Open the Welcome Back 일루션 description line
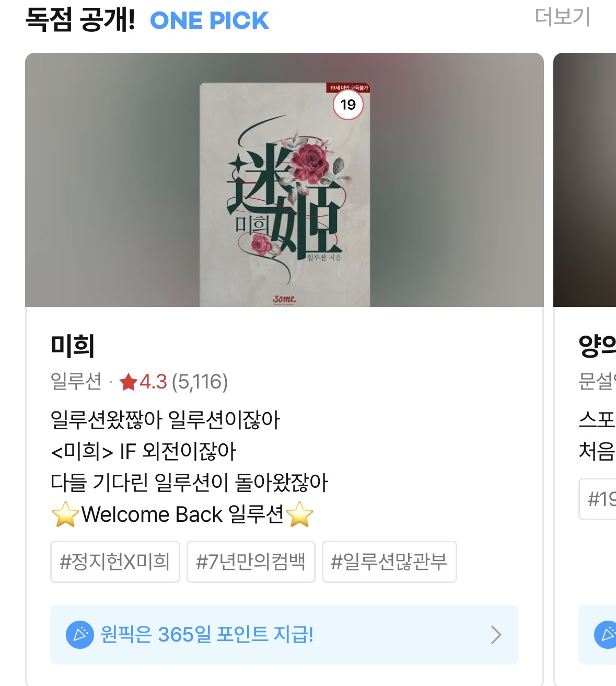Screen dimensions: 616x686 pyautogui.click(x=182, y=514)
